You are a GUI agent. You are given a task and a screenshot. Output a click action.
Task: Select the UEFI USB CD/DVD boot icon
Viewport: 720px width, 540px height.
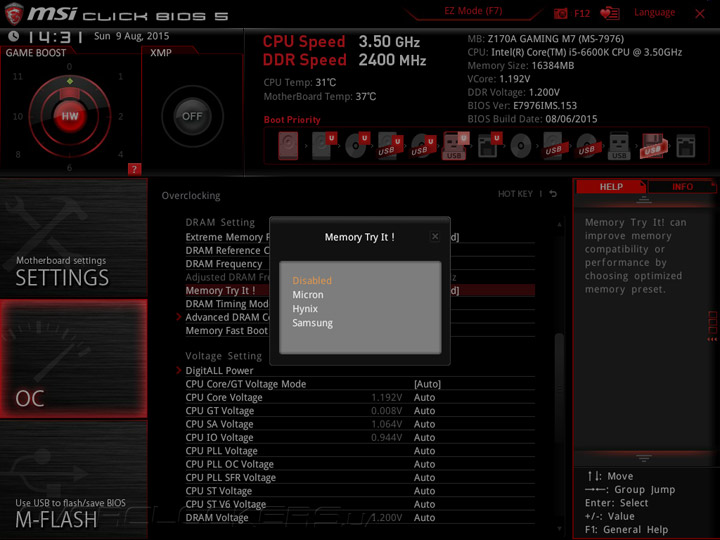click(423, 146)
